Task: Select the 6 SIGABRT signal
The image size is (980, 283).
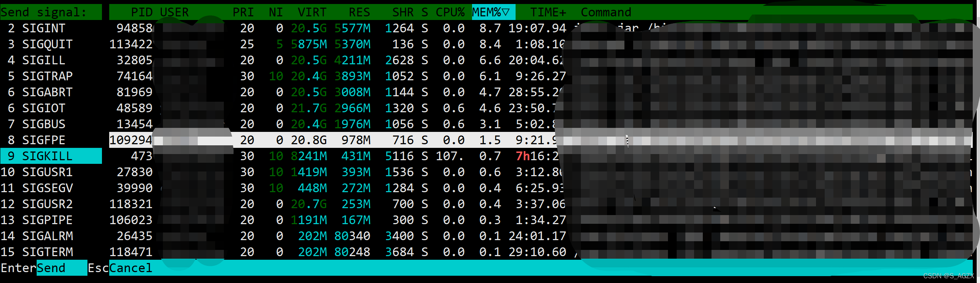Action: click(51, 92)
